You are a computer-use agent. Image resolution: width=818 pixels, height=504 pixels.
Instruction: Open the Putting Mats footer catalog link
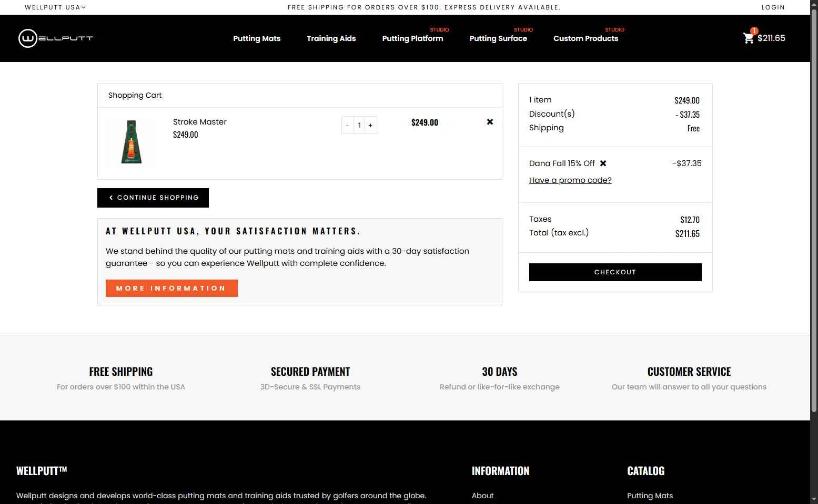(650, 496)
